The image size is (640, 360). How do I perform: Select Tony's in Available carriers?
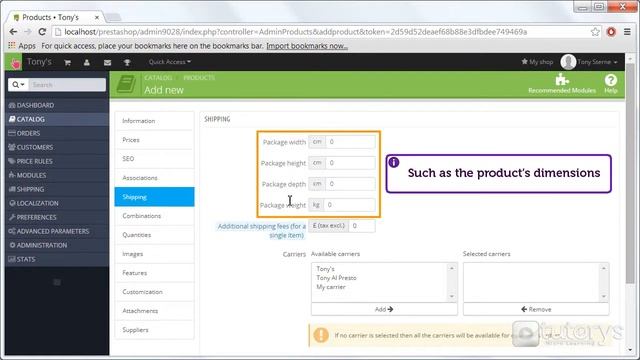325,269
